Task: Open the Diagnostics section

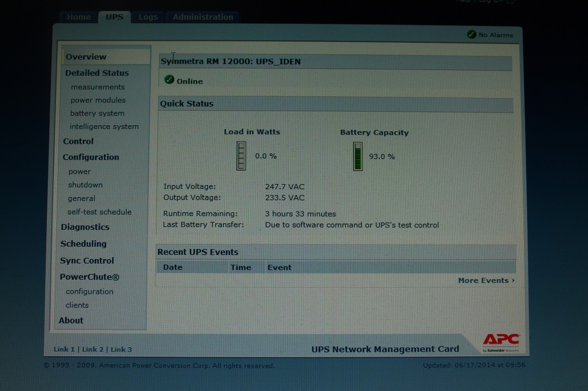Action: (85, 227)
